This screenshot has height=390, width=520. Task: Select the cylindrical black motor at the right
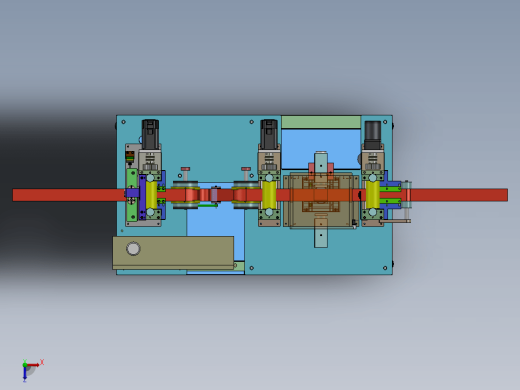click(373, 135)
